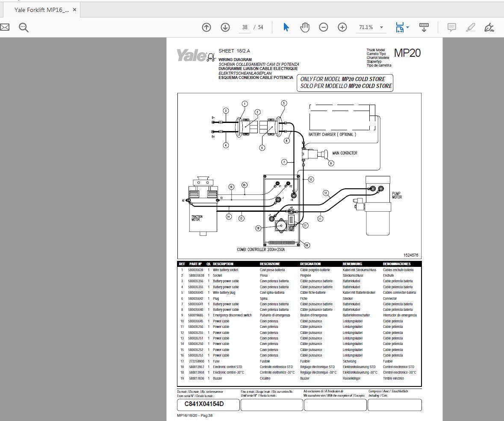The width and height of the screenshot is (504, 421).
Task: Click serial number C841X04154D box
Action: (208, 404)
